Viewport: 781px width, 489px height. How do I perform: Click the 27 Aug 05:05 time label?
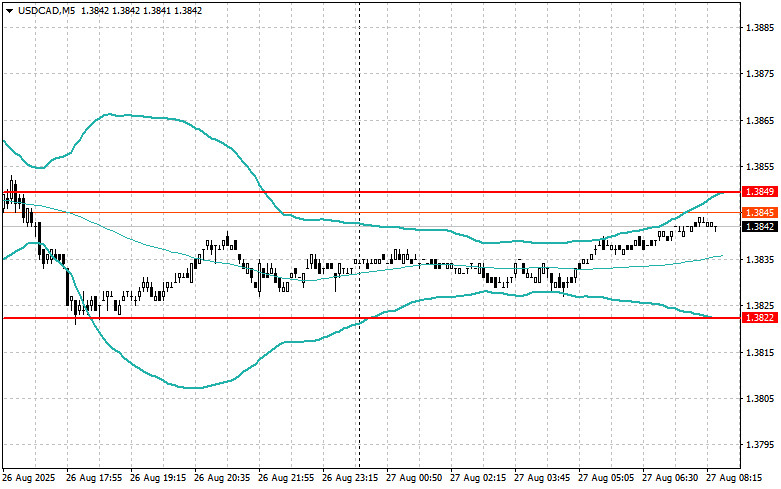(606, 478)
